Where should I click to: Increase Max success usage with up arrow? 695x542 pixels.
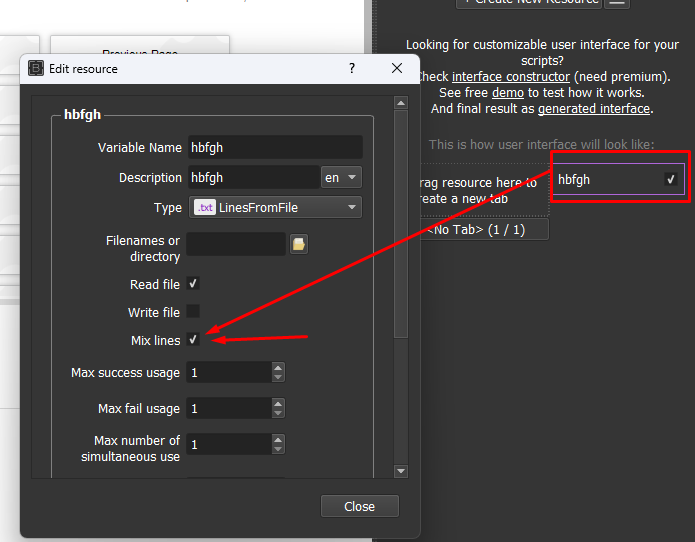[277, 367]
